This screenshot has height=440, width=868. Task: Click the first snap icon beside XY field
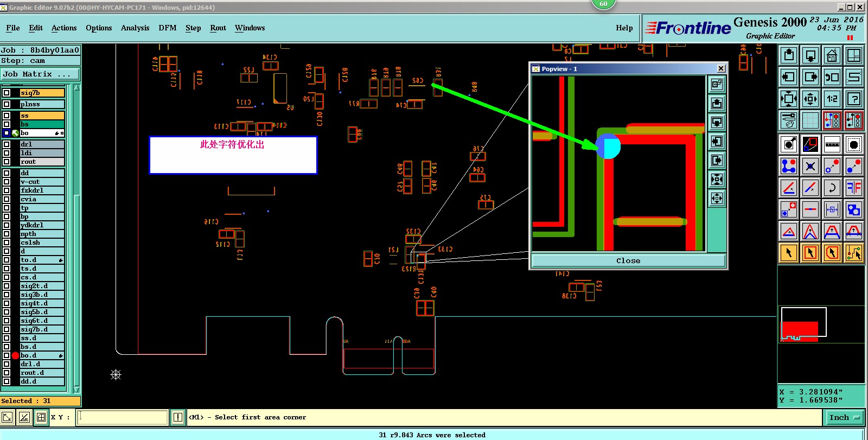click(7, 417)
